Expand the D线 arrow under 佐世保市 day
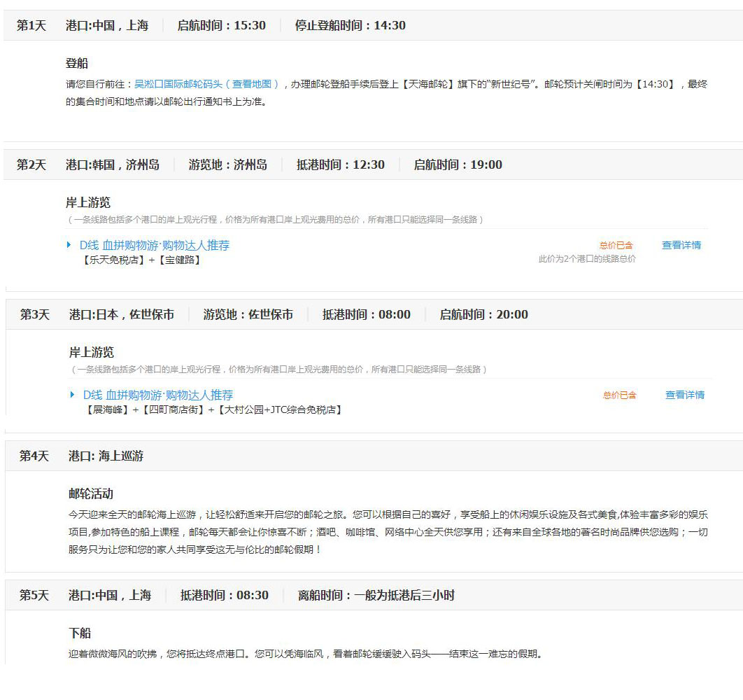Screen dimensions: 743x700 pos(72,395)
